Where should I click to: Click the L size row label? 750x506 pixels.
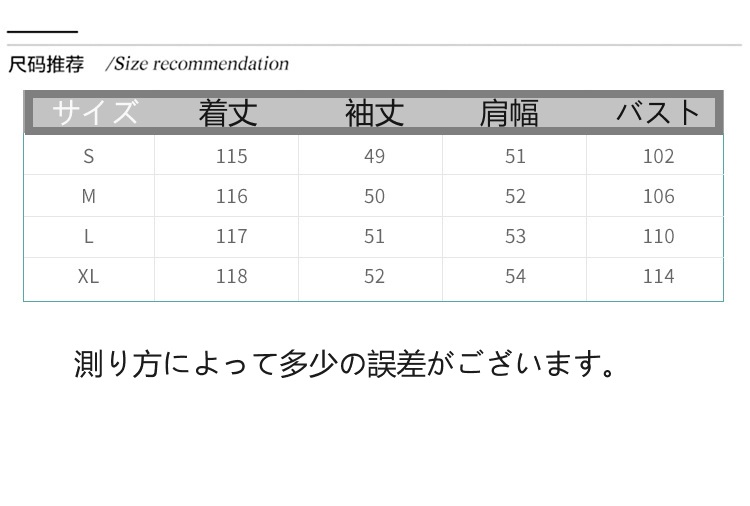89,236
